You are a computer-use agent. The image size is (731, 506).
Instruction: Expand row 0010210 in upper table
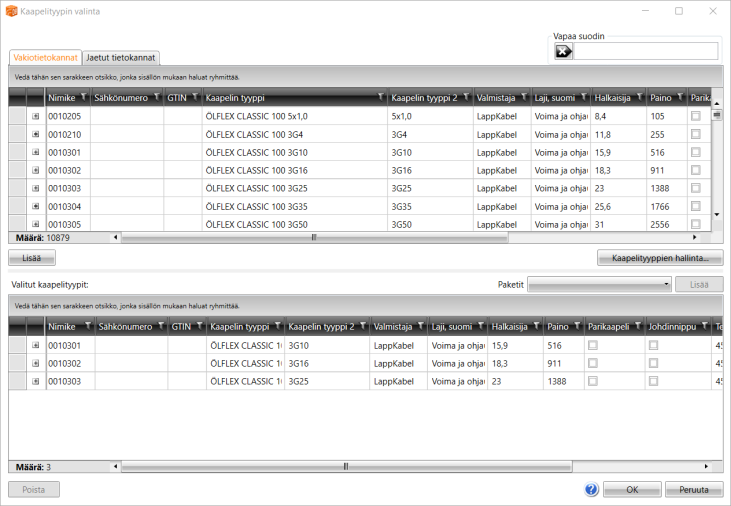(36, 134)
